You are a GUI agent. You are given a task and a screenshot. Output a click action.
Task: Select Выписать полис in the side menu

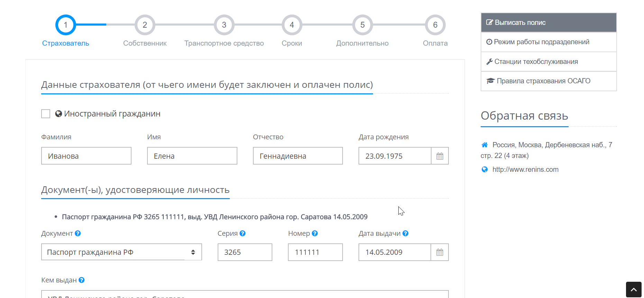548,22
